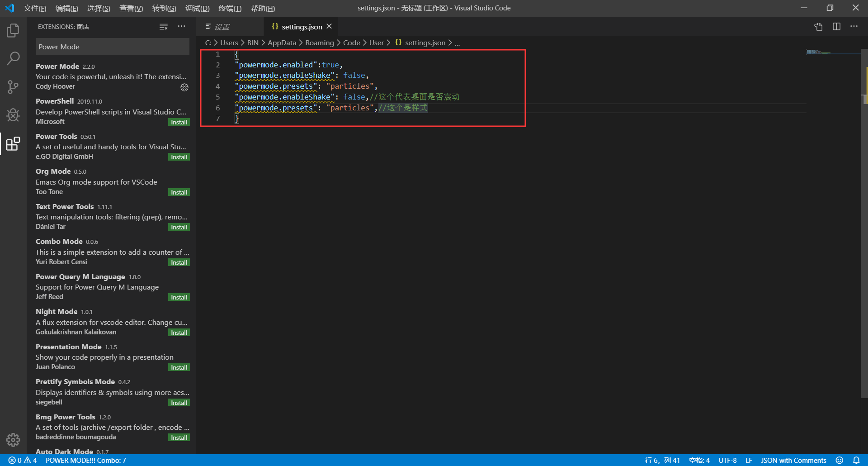Screen dimensions: 868x466
Task: Open the Source Control view
Action: (12, 87)
